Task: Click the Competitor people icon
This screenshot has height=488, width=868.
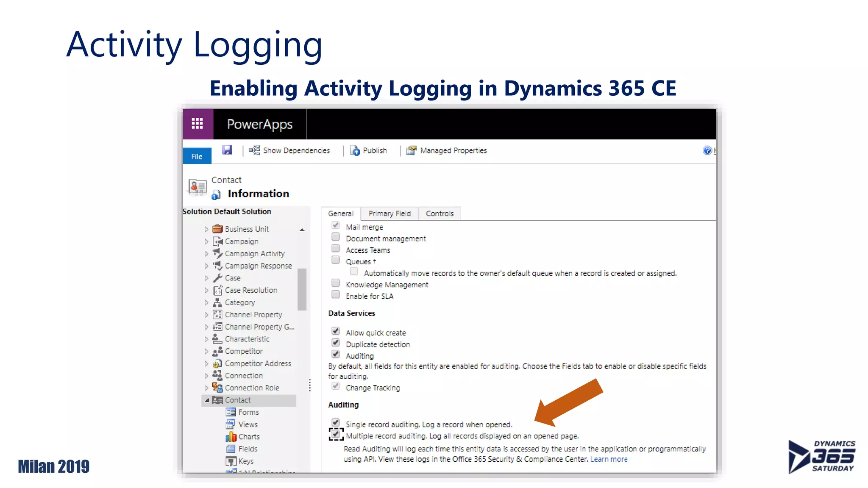Action: coord(217,351)
